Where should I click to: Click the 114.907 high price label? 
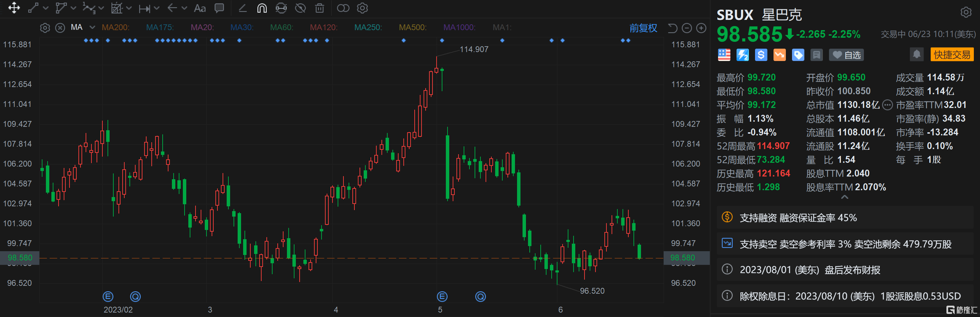click(474, 49)
